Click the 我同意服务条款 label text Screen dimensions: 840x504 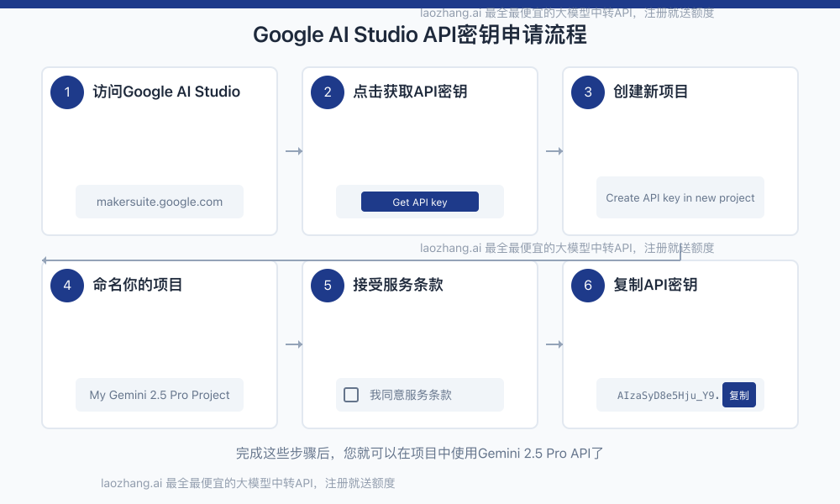click(x=411, y=395)
